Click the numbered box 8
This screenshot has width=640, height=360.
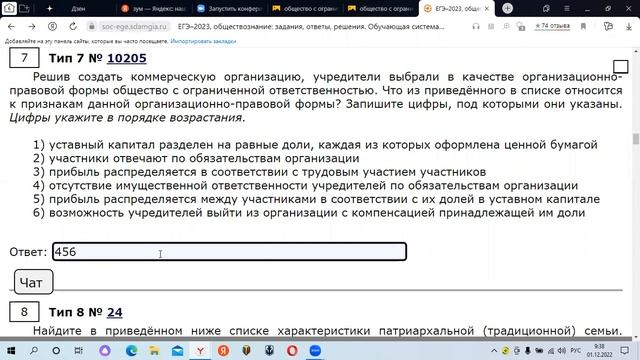tap(24, 312)
